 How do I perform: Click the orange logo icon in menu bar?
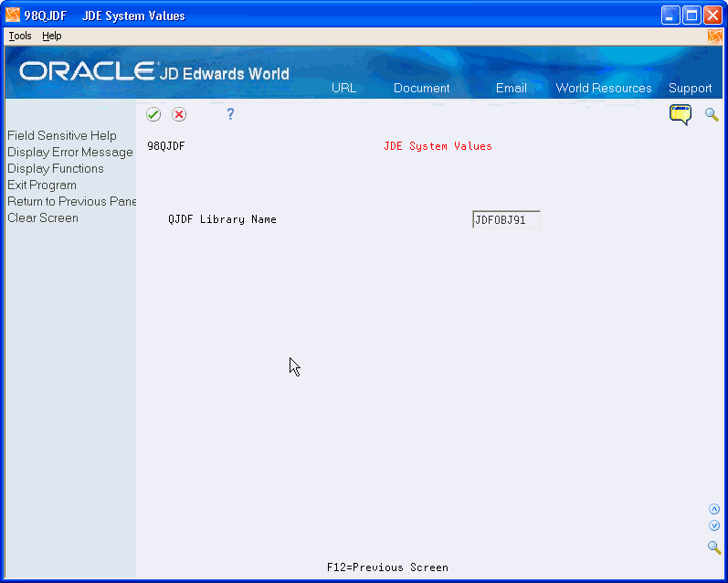pyautogui.click(x=715, y=36)
